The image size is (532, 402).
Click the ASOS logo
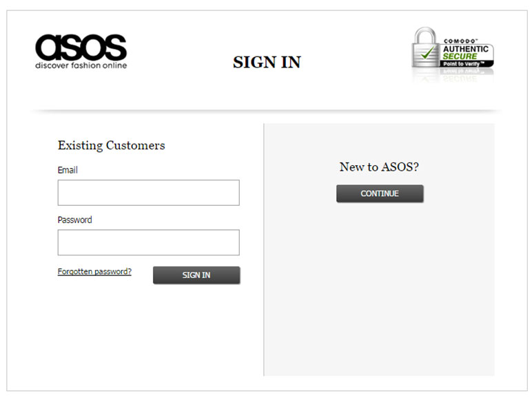(81, 51)
